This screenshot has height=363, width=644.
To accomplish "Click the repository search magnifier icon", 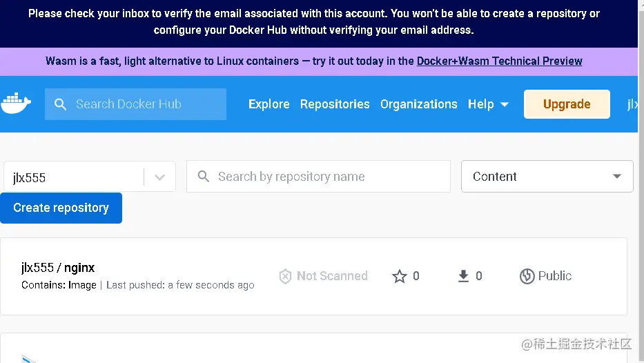I will click(x=204, y=177).
